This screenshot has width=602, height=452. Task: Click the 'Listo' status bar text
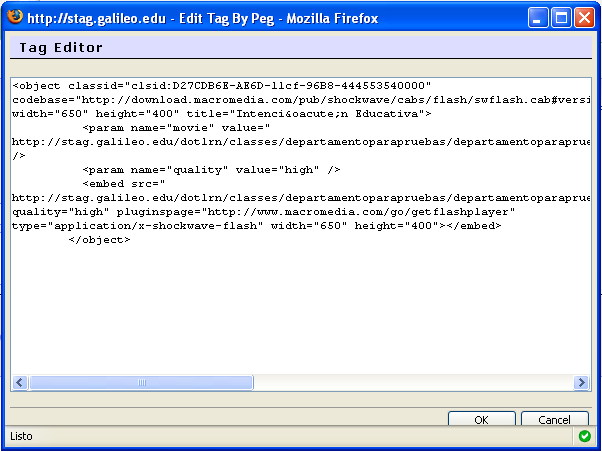click(21, 436)
